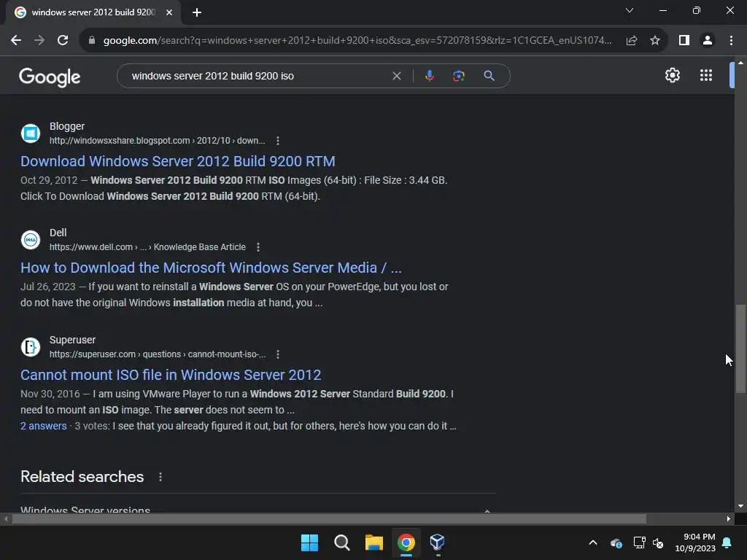Screen dimensions: 747x560
Task: Open the OneDrive tray icon
Action: (x=616, y=542)
